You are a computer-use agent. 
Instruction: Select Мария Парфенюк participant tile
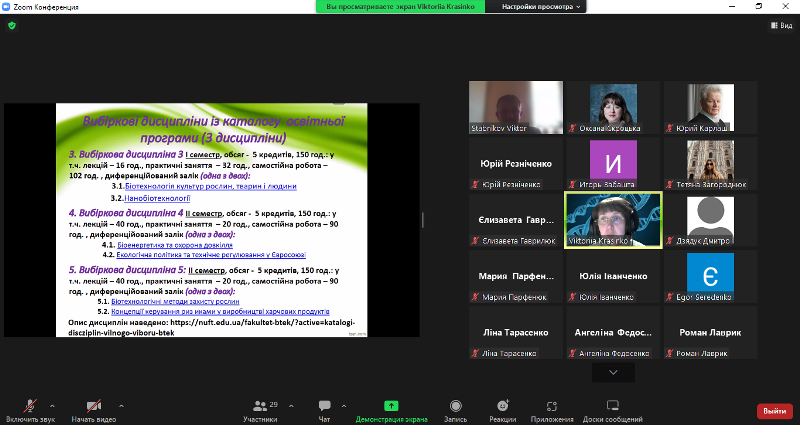point(516,276)
